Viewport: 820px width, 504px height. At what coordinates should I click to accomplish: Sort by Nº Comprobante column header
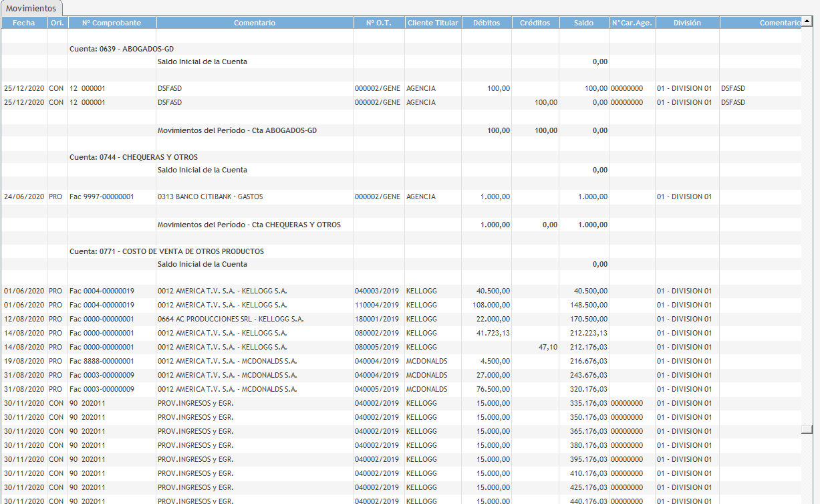112,23
